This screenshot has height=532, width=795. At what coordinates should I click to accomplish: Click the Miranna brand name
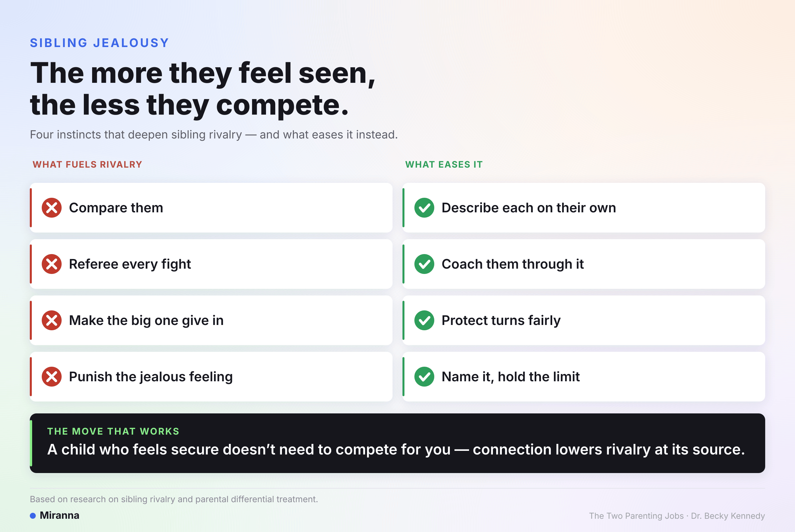[59, 515]
